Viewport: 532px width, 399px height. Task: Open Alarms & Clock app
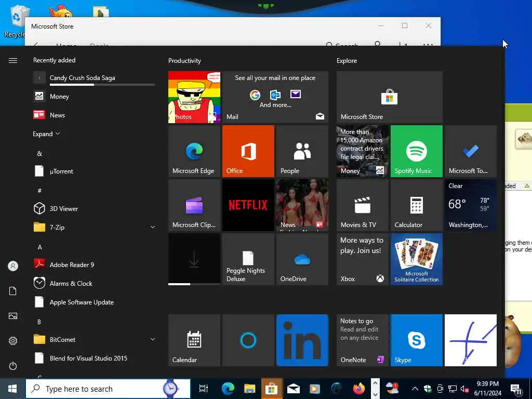[x=95, y=283]
